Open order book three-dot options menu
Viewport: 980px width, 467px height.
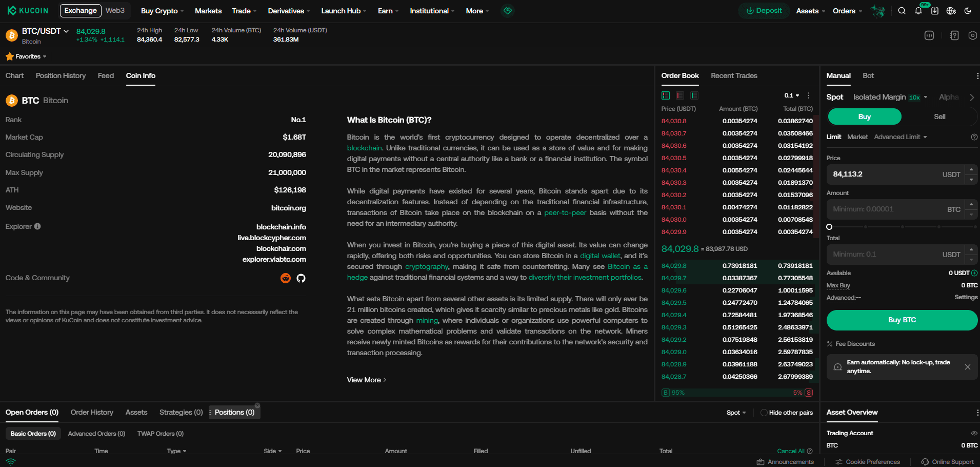click(x=809, y=95)
